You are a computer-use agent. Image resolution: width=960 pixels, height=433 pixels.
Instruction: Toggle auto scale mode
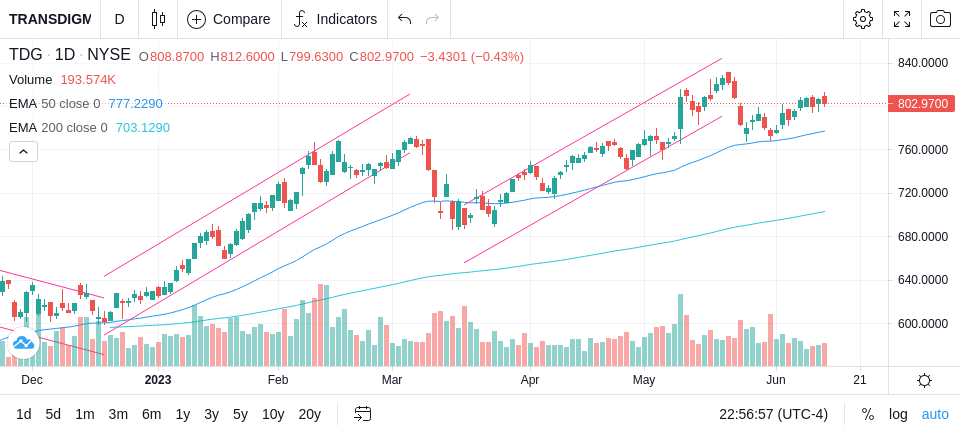coord(935,414)
